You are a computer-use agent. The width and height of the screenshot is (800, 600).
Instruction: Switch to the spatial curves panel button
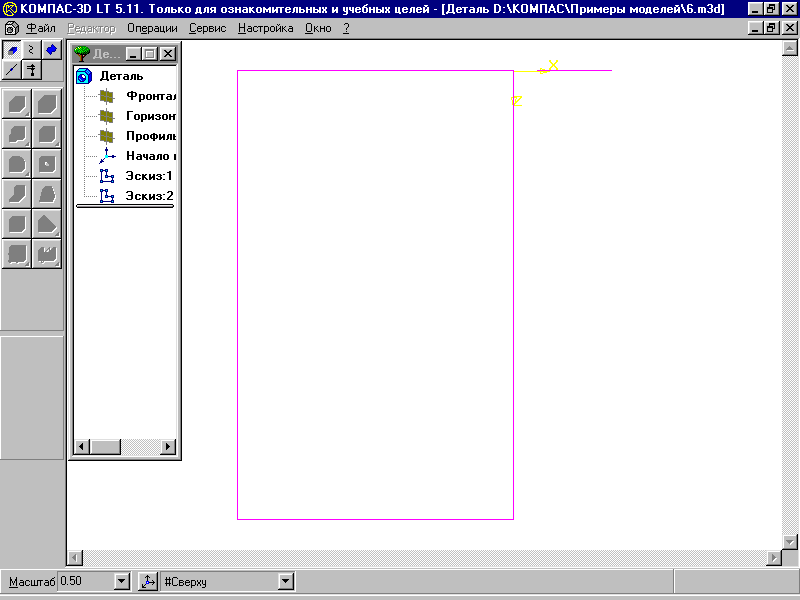(32, 50)
